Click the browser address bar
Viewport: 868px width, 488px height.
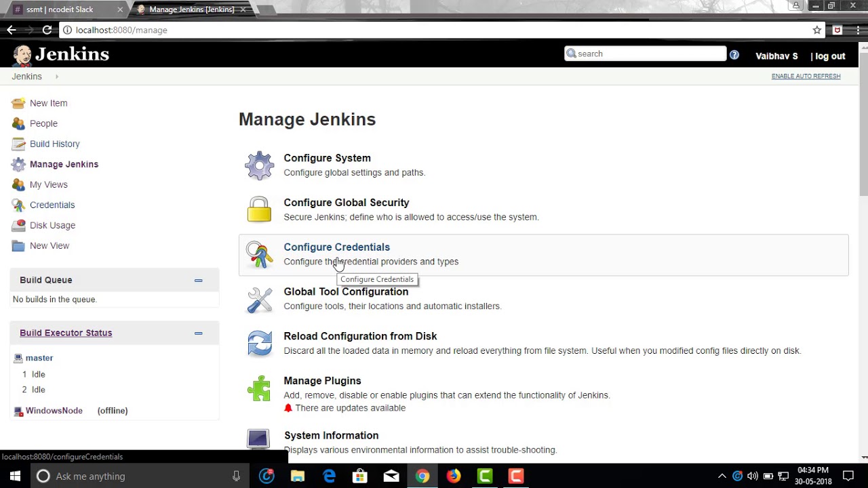coord(434,30)
